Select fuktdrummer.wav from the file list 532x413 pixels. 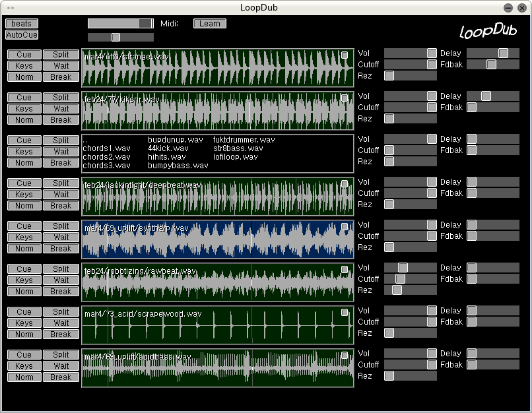(x=244, y=140)
